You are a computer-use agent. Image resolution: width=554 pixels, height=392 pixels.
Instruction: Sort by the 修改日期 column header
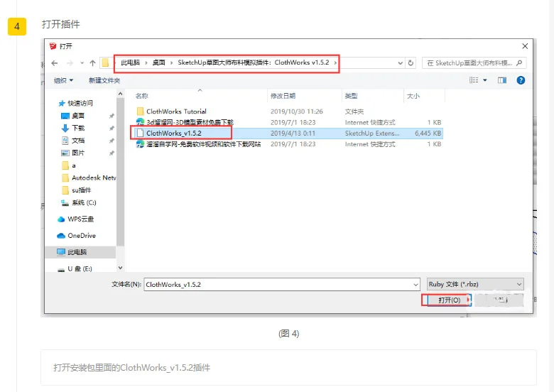point(283,96)
